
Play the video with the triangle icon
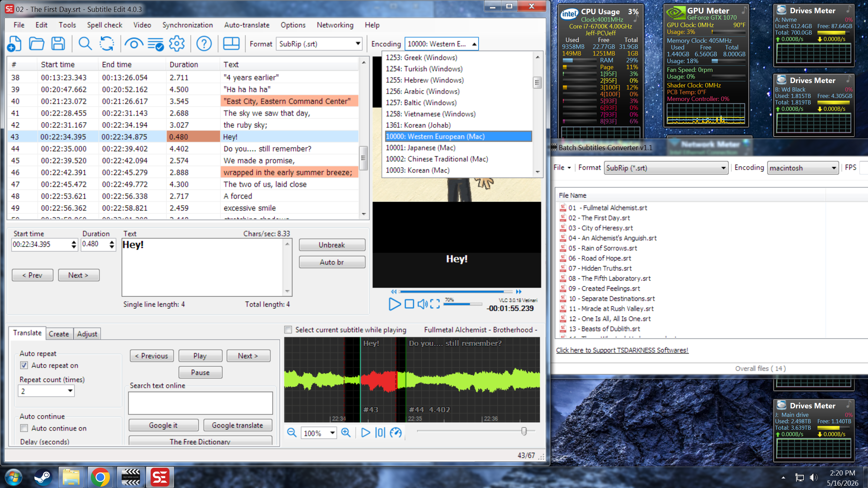394,304
